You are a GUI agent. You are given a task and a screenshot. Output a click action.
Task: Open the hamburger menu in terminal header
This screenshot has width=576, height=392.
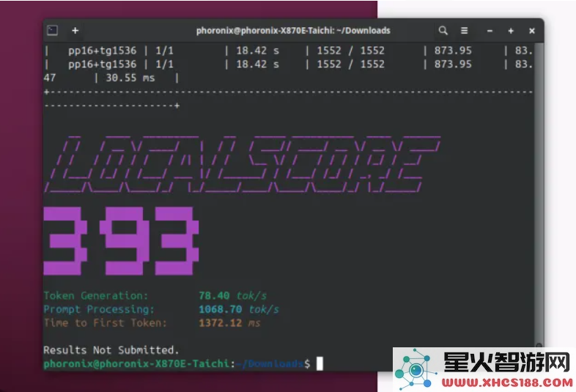(465, 31)
